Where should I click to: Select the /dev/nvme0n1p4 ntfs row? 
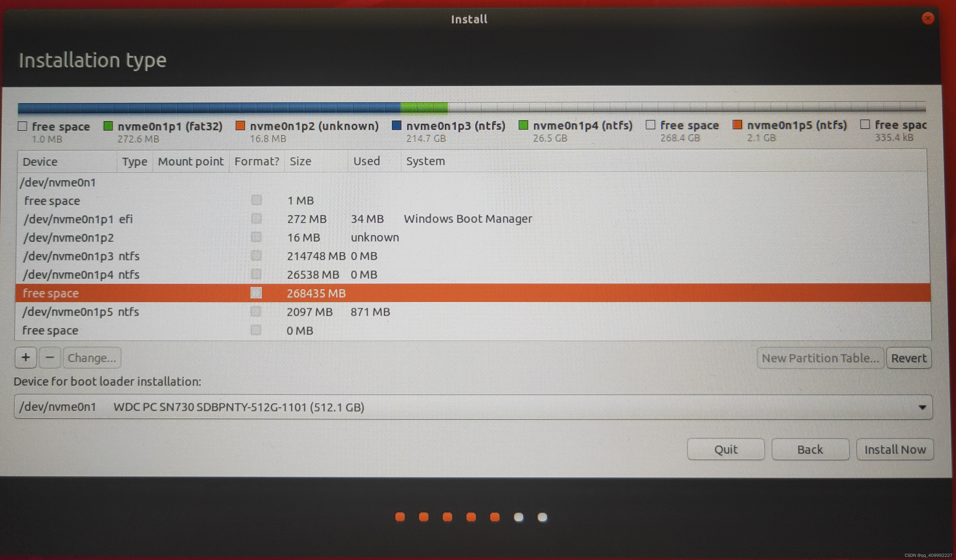[x=473, y=274]
